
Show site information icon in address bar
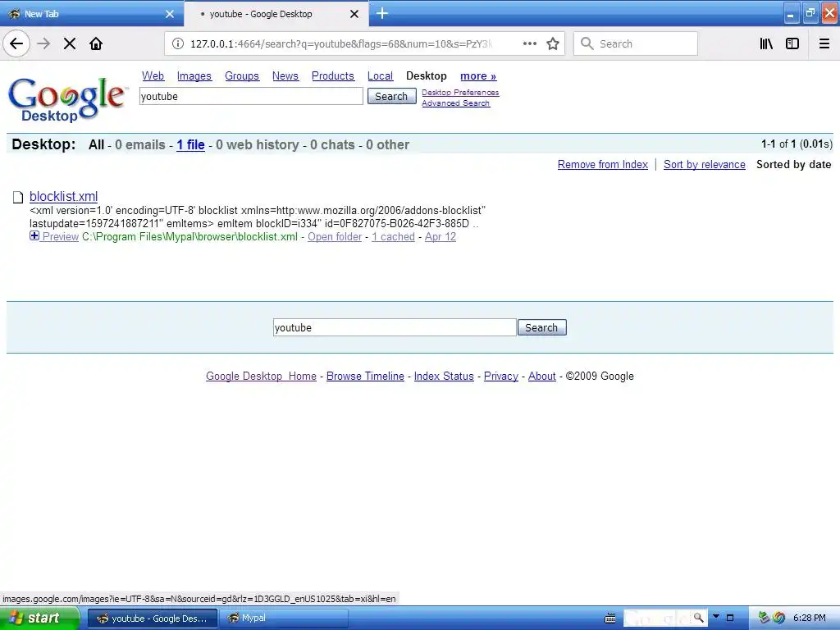coord(178,43)
